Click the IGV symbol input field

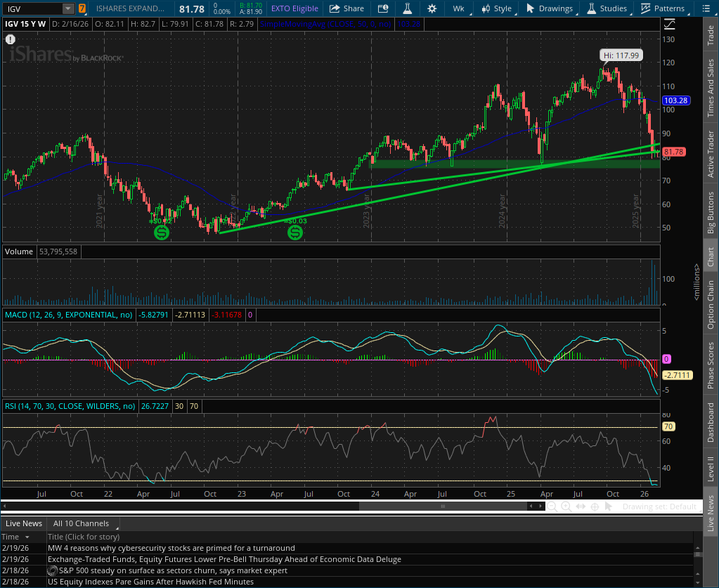click(32, 8)
